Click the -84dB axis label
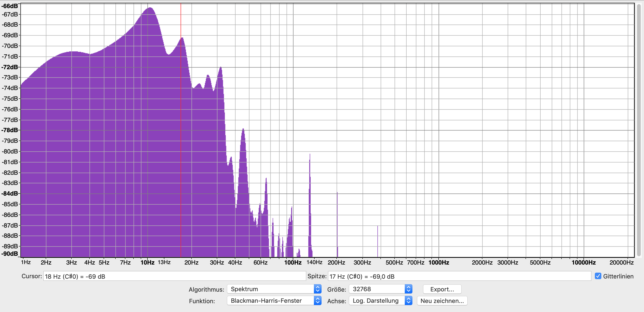 [x=10, y=193]
